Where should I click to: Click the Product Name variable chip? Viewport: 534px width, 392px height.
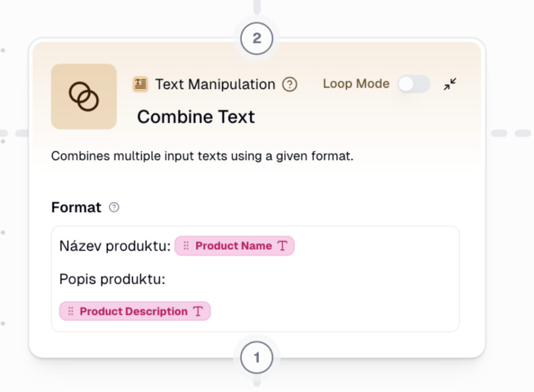click(x=234, y=246)
